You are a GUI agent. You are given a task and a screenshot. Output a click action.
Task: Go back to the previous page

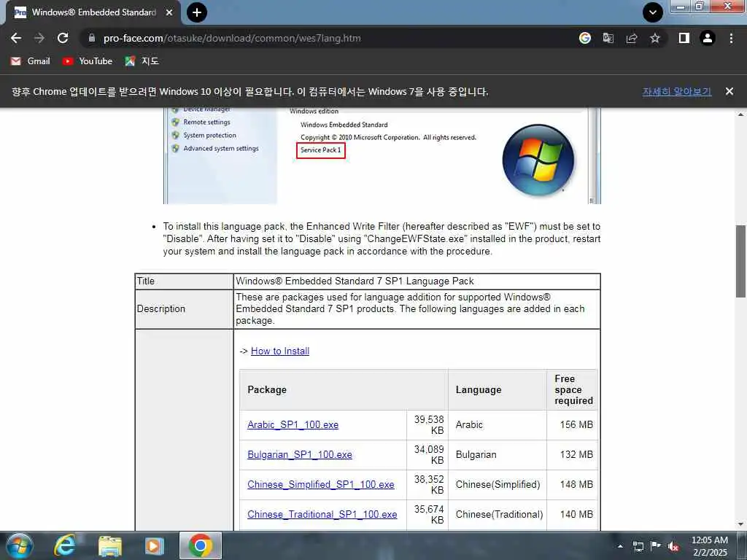pyautogui.click(x=16, y=38)
